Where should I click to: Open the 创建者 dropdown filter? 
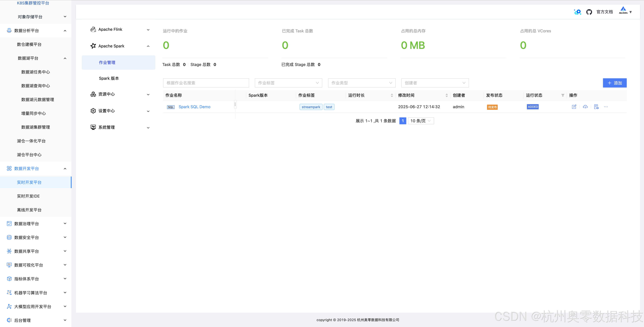tap(435, 83)
